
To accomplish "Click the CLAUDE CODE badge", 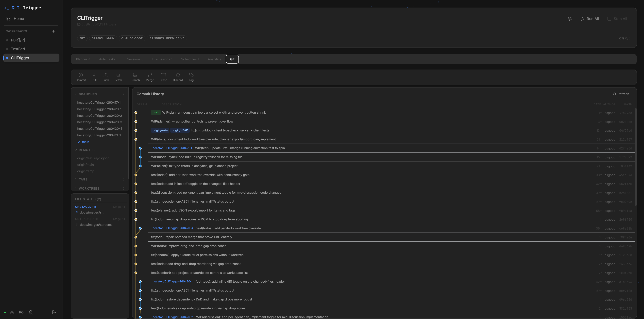I will coord(132,38).
